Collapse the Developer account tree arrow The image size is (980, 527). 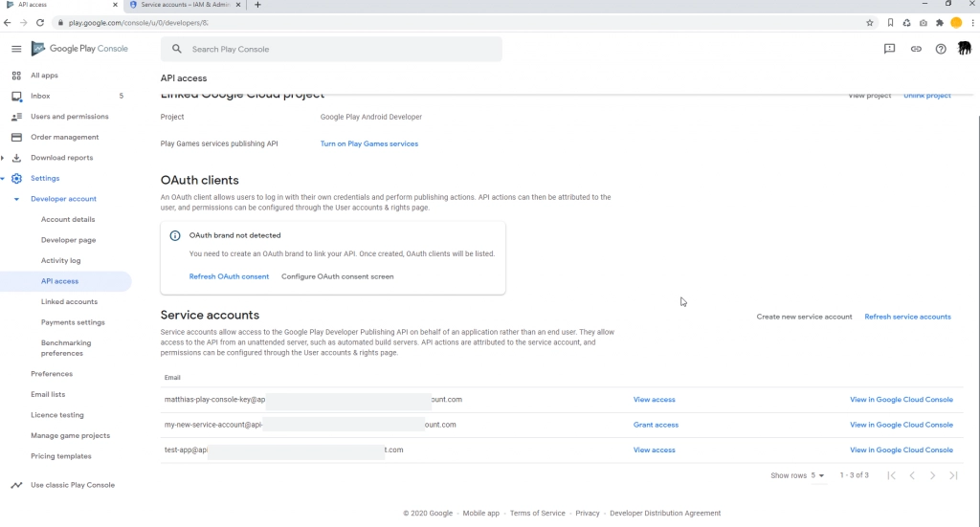(x=16, y=199)
